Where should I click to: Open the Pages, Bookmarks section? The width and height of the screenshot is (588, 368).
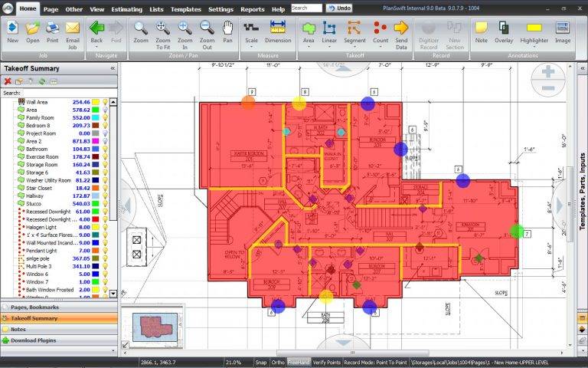point(59,307)
